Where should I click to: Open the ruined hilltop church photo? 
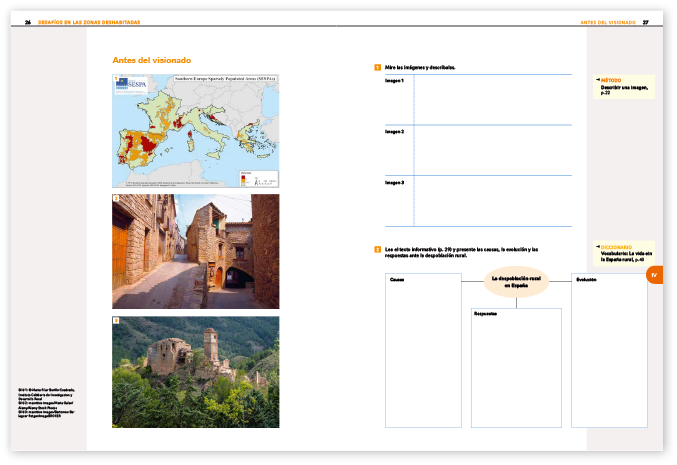[196, 372]
